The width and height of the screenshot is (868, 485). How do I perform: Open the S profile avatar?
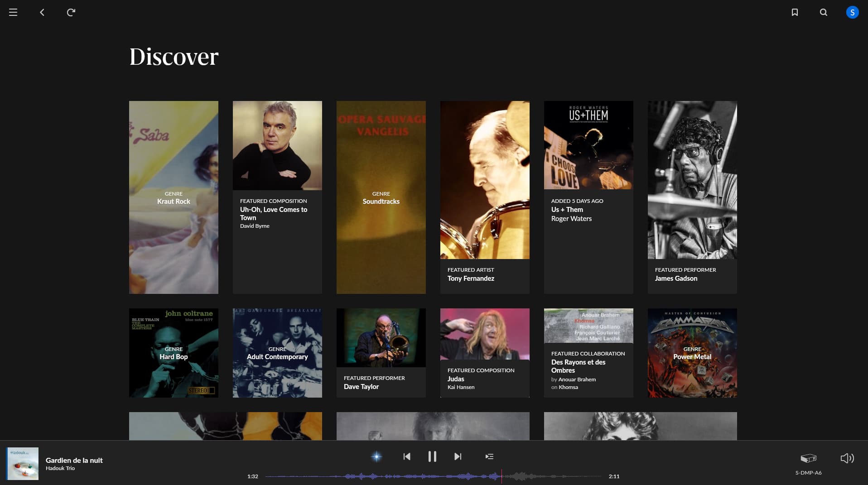852,12
